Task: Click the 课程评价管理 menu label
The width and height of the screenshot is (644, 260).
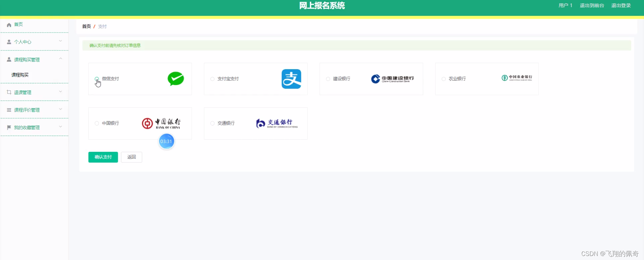Action: [27, 110]
